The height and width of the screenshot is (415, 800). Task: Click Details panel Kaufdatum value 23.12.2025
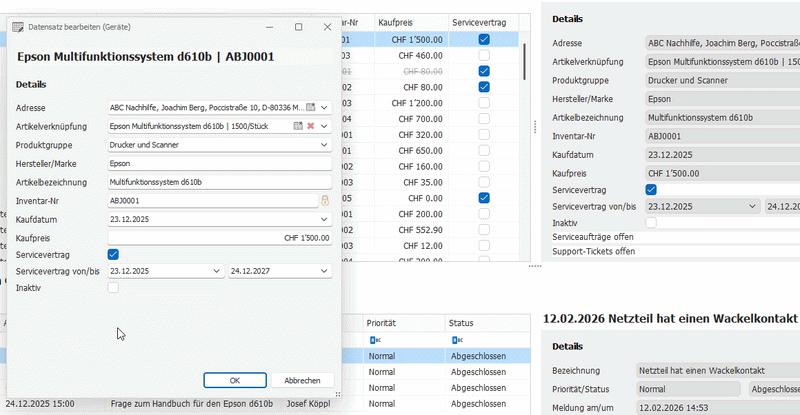pos(722,155)
